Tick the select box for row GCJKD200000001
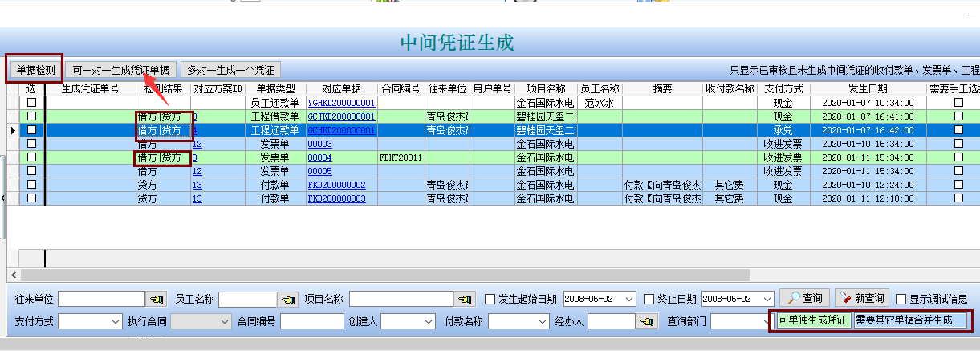The width and height of the screenshot is (980, 351). (x=32, y=116)
